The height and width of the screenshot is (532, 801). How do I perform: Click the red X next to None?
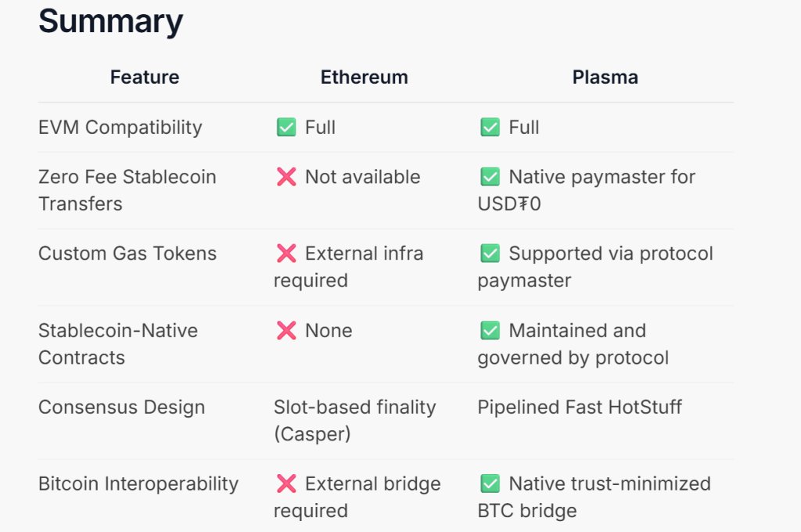[x=286, y=330]
